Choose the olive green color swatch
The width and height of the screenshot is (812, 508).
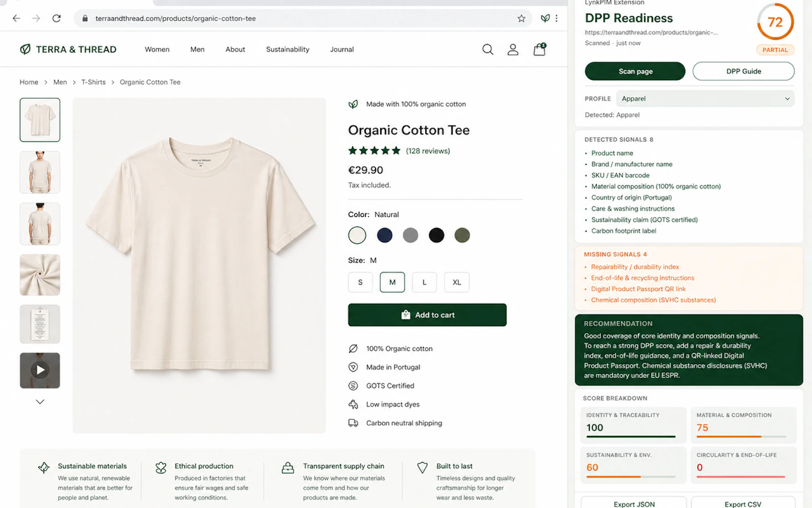(x=462, y=235)
